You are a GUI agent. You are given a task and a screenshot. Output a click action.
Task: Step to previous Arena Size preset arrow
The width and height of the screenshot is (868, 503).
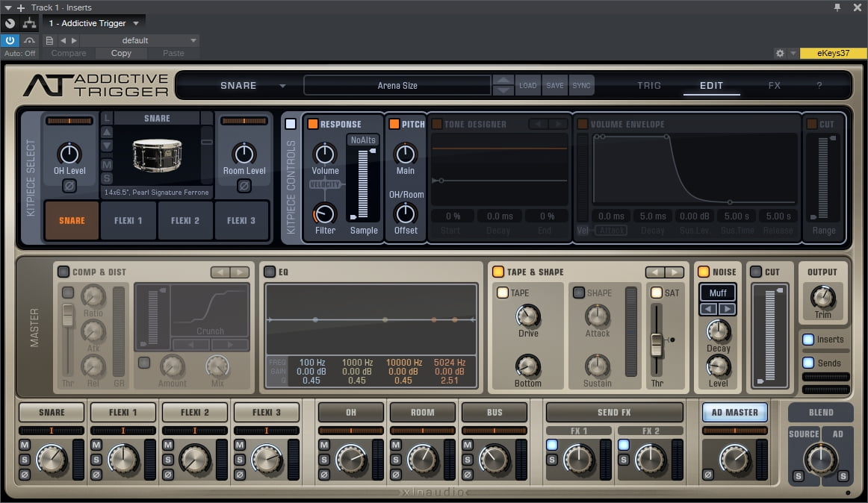coord(503,81)
